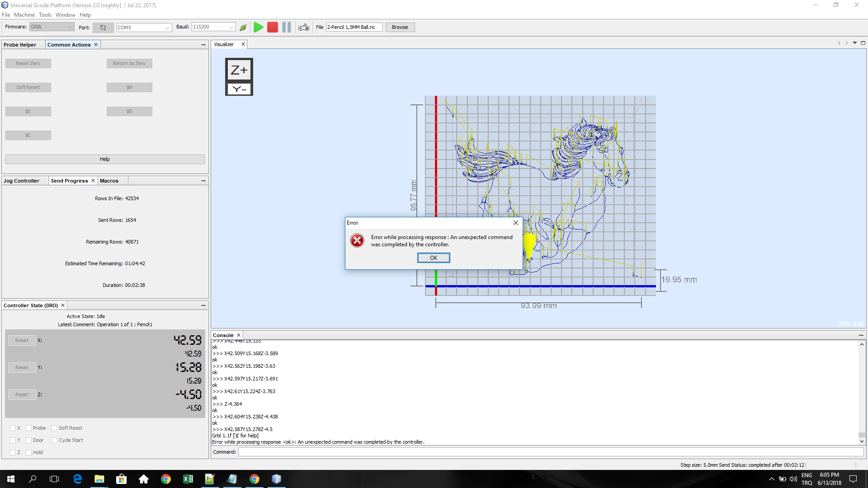
Task: Click the connect plug icon
Action: click(243, 28)
